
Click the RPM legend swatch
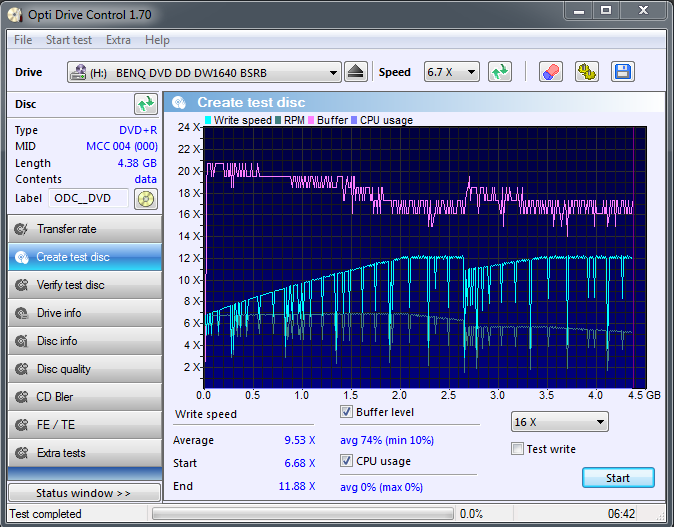pos(278,120)
